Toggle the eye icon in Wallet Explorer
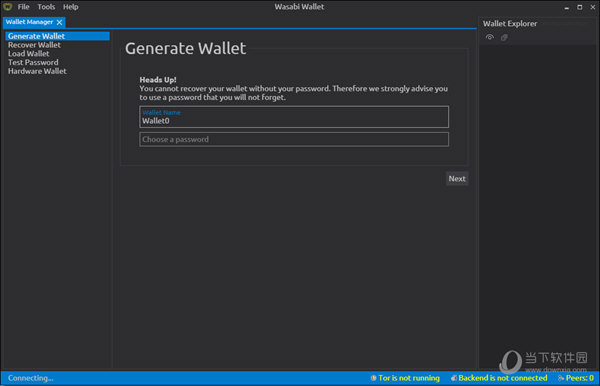The height and width of the screenshot is (386, 600). pos(490,37)
